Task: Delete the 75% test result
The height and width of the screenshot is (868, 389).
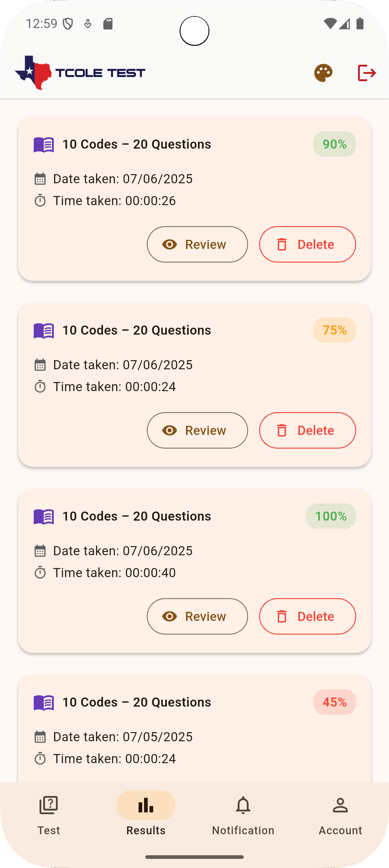Action: 307,430
